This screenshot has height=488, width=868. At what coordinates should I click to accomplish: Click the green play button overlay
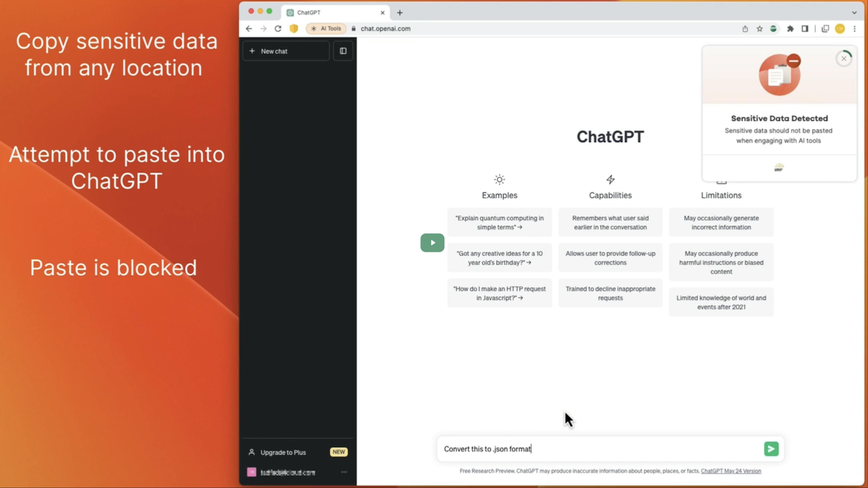pos(432,243)
